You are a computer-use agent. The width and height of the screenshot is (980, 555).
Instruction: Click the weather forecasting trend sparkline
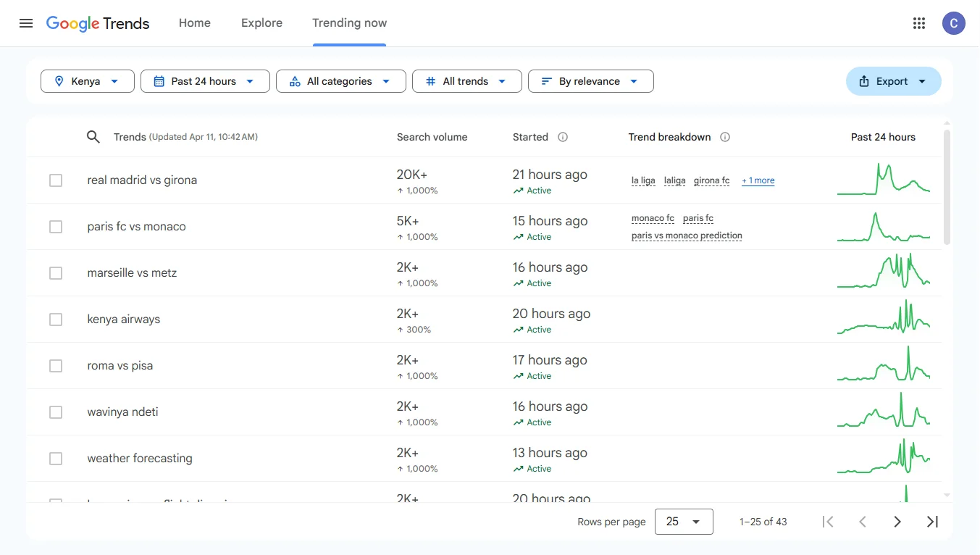[x=884, y=456]
